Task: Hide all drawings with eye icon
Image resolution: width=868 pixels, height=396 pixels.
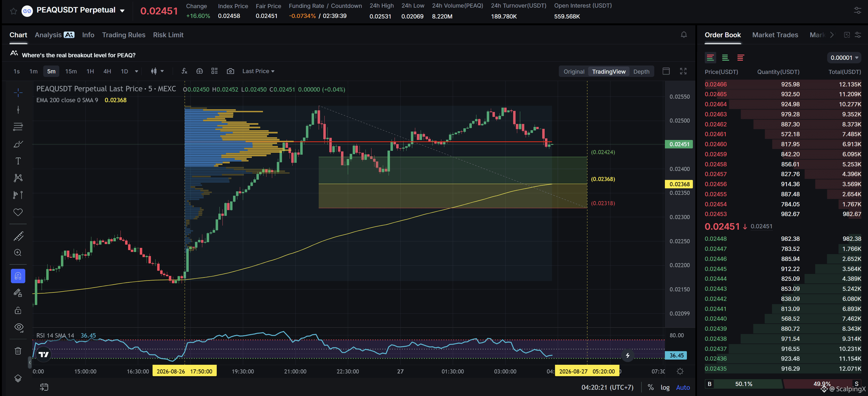Action: pyautogui.click(x=18, y=327)
